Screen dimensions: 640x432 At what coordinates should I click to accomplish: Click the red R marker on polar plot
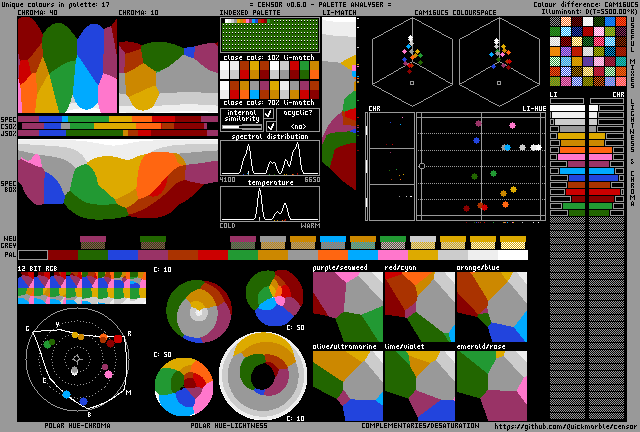click(x=118, y=338)
